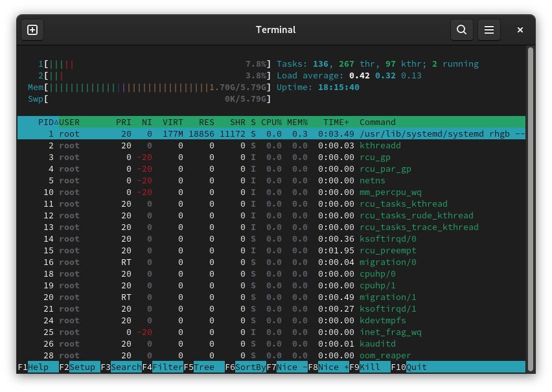Click the Command column header
The height and width of the screenshot is (392, 552).
(x=377, y=122)
